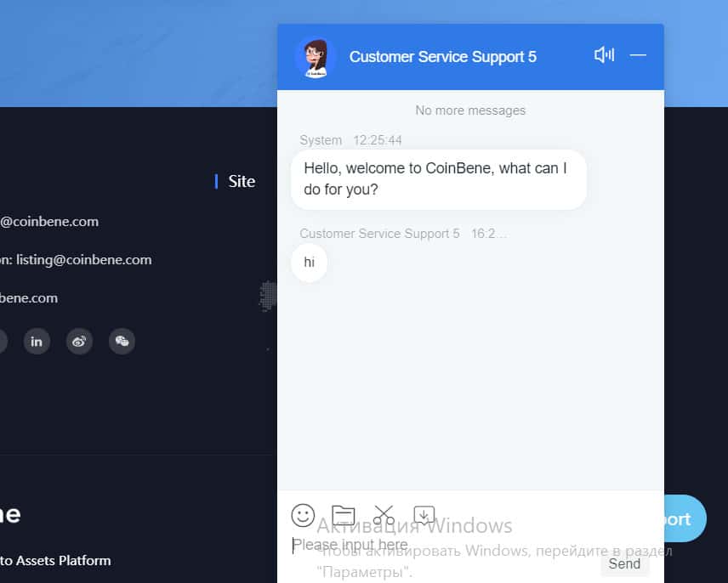Click the folder file-attach icon
Viewport: 728px width, 583px height.
(344, 515)
